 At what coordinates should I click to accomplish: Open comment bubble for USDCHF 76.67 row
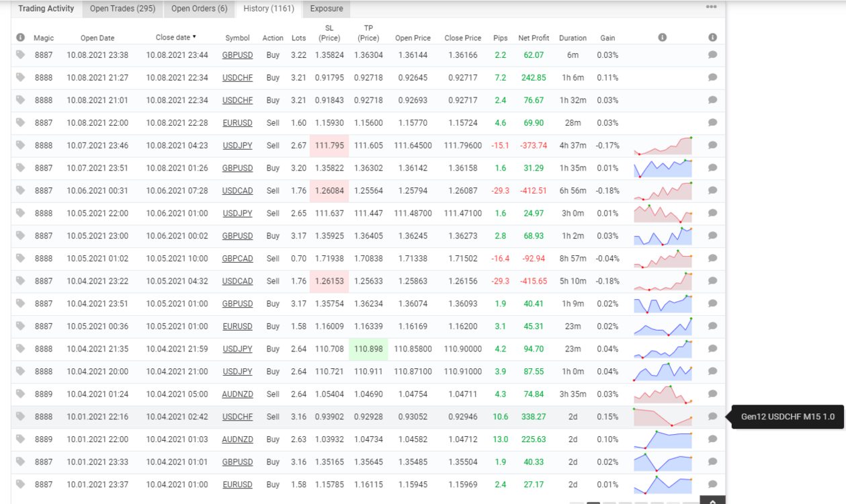point(712,99)
